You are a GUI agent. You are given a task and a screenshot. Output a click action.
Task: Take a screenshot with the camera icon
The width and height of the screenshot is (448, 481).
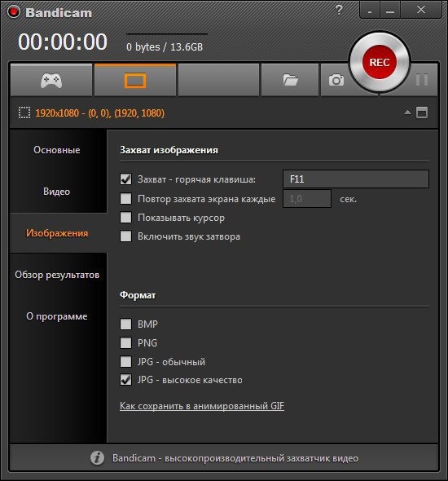point(336,81)
